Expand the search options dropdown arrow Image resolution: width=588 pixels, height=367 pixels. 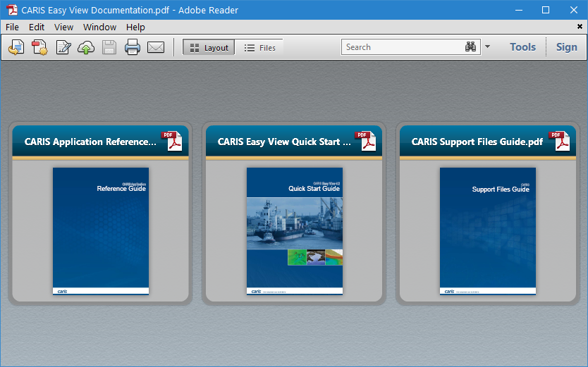pyautogui.click(x=488, y=47)
